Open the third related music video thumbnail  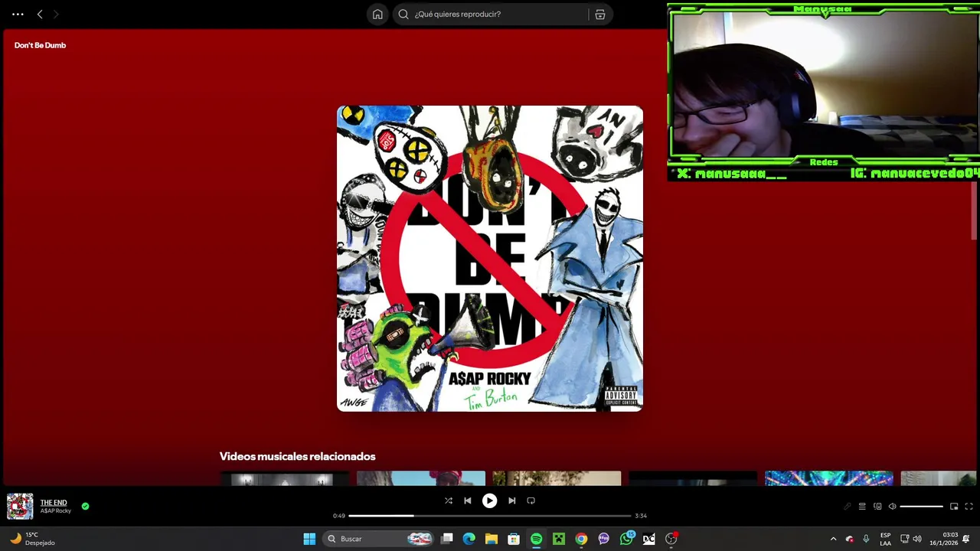(557, 478)
